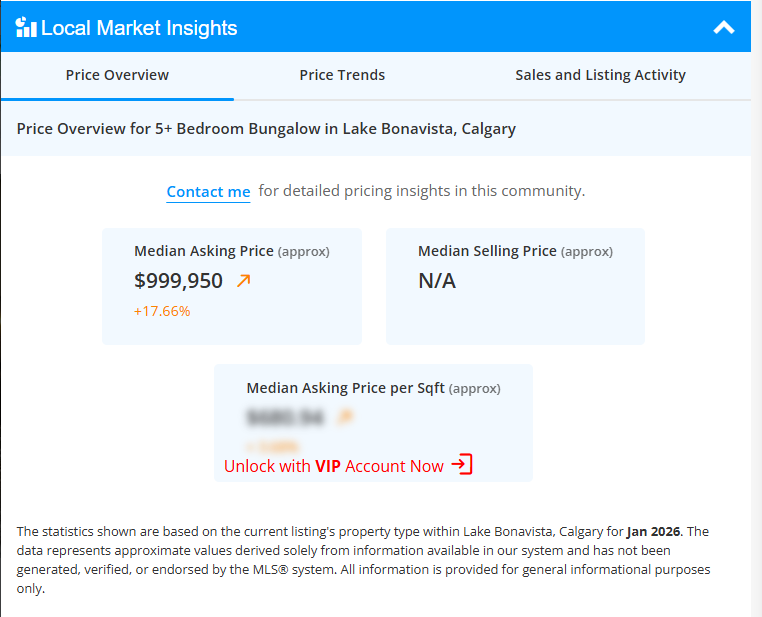The height and width of the screenshot is (617, 762).
Task: Click the Price Overview for 5+ Bedroom heading
Action: tap(266, 129)
